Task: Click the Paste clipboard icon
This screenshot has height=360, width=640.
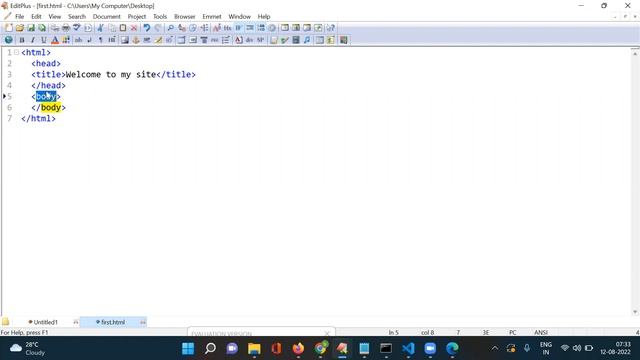Action: click(122, 28)
